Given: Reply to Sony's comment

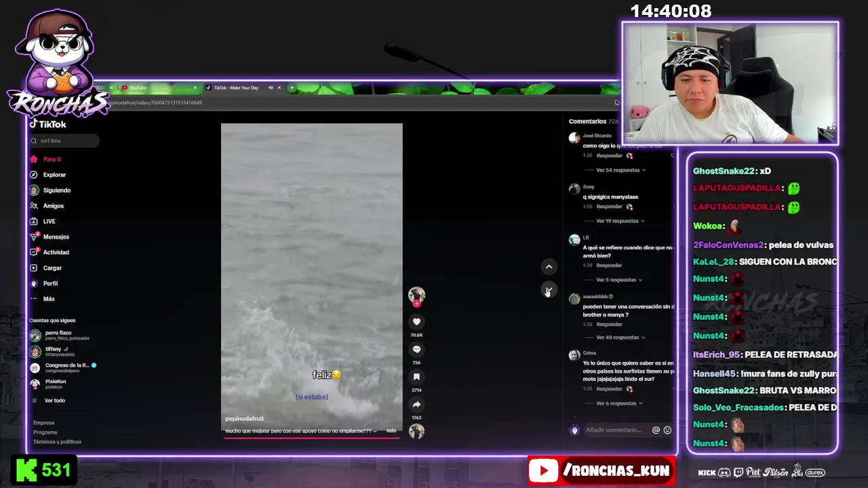Looking at the screenshot, I should tap(609, 207).
